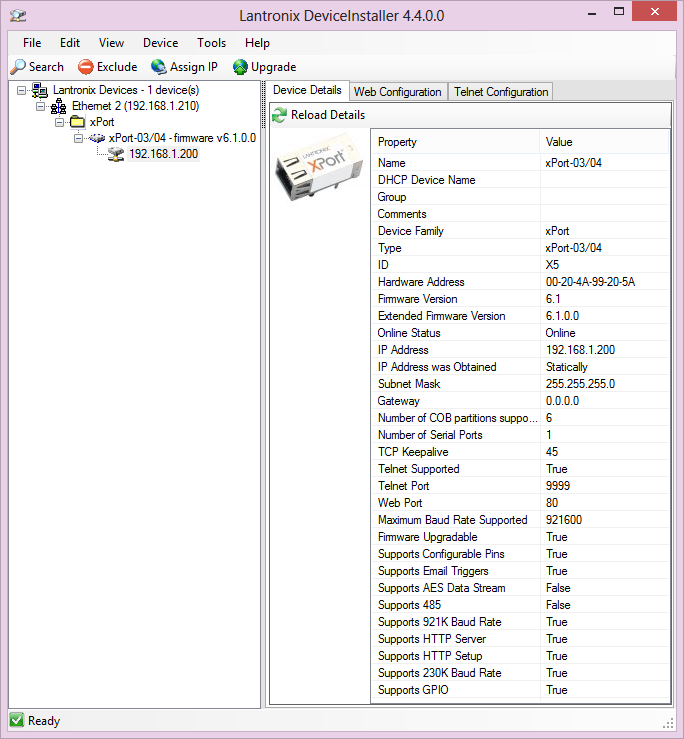Click the Search toolbar label

[46, 67]
